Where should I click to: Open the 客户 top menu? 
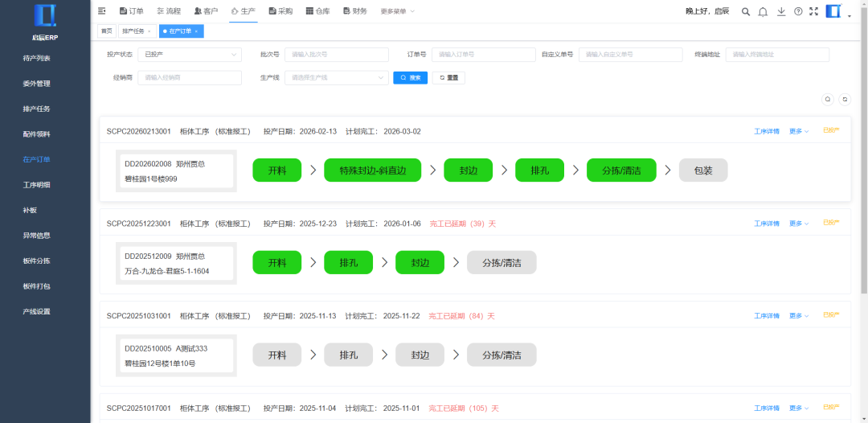206,10
